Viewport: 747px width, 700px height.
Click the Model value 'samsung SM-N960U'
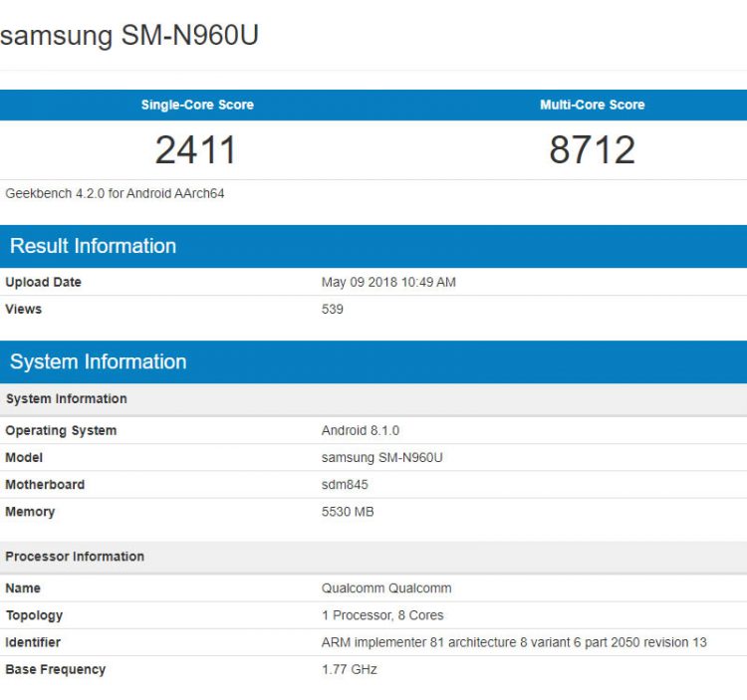pyautogui.click(x=382, y=458)
